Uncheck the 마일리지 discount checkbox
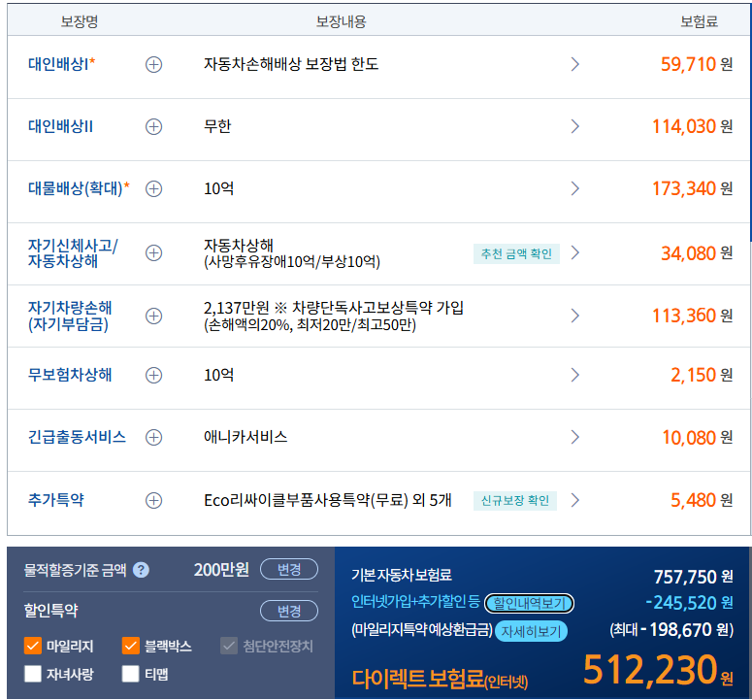The width and height of the screenshot is (752, 700). click(33, 646)
